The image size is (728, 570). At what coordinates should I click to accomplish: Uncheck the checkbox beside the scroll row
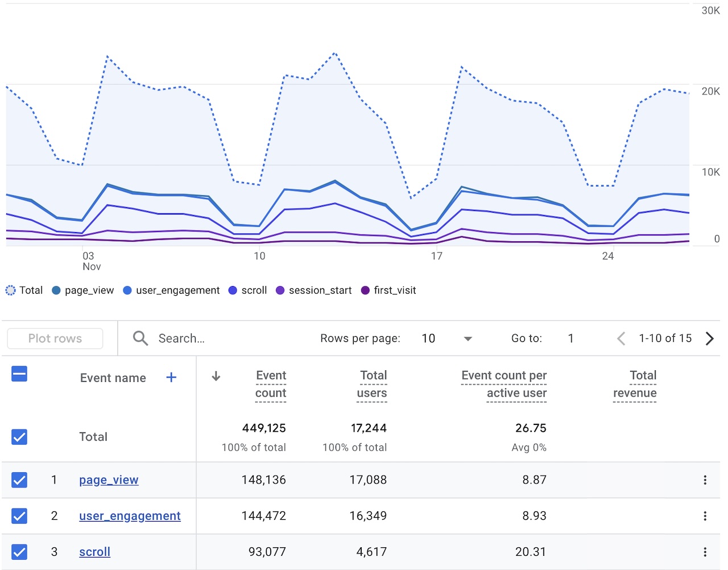(19, 551)
